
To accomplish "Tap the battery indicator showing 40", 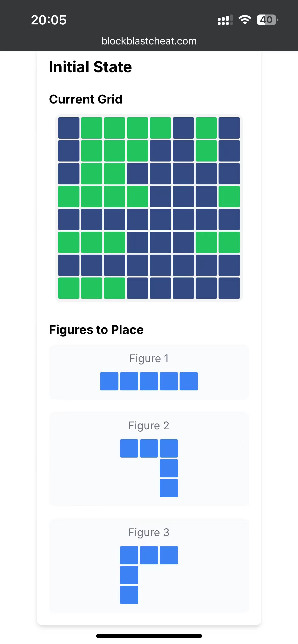I will click(x=267, y=20).
